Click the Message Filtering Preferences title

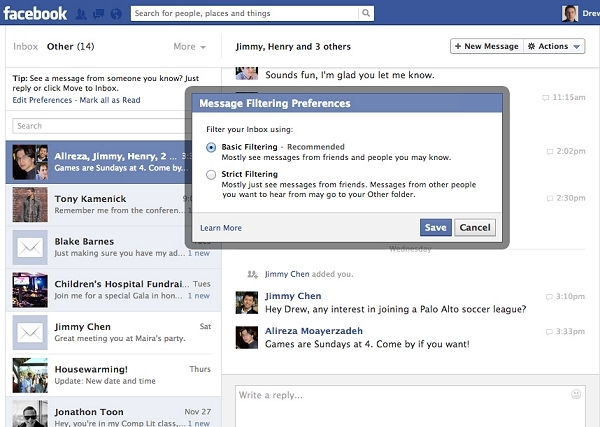tap(275, 104)
